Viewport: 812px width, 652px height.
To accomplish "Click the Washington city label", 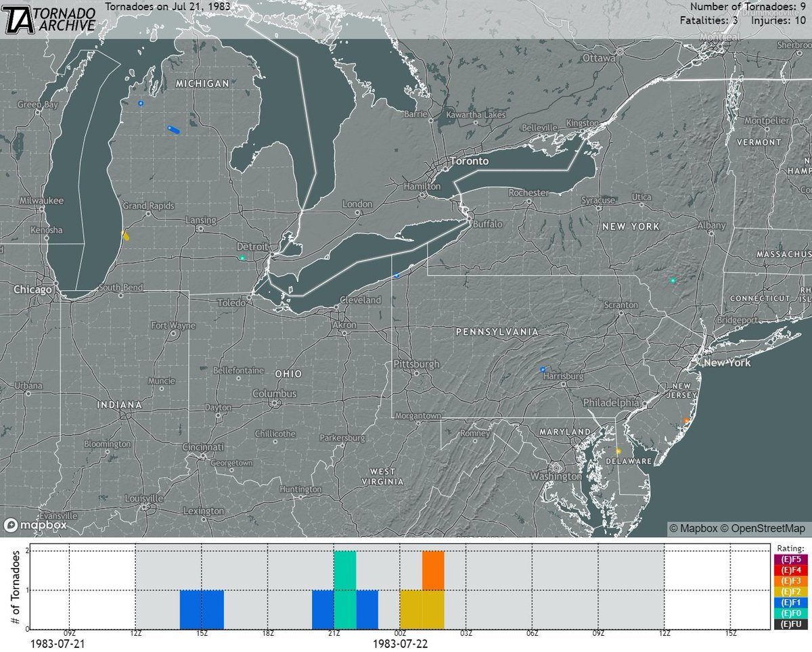I will [555, 476].
